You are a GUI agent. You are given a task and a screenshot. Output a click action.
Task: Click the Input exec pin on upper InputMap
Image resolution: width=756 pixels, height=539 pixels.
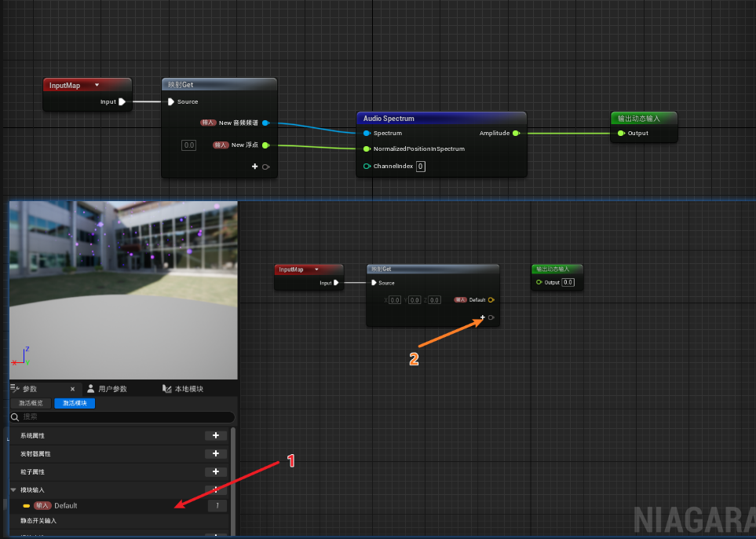coord(122,102)
